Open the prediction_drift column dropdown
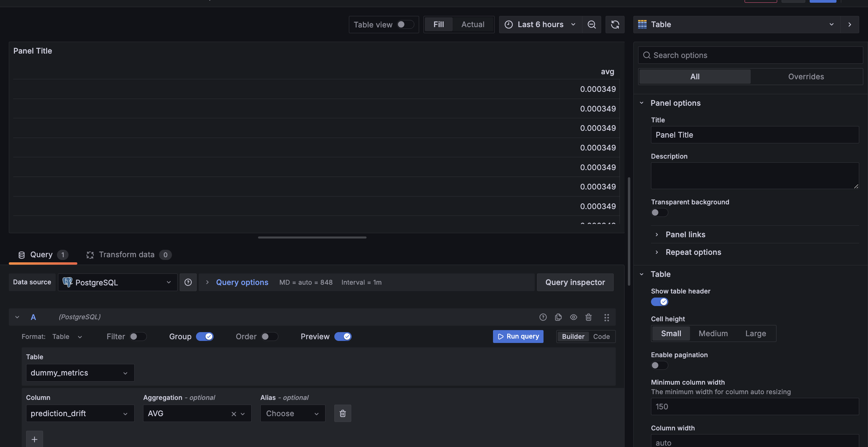 coord(80,413)
